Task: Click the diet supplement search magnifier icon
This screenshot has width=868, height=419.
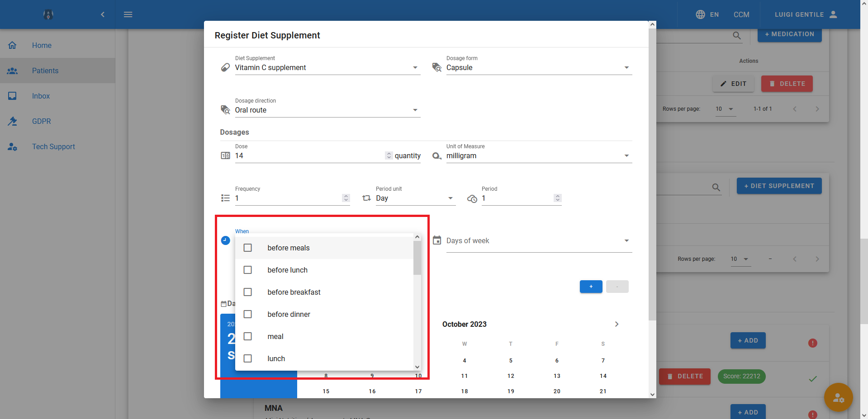Action: click(716, 187)
